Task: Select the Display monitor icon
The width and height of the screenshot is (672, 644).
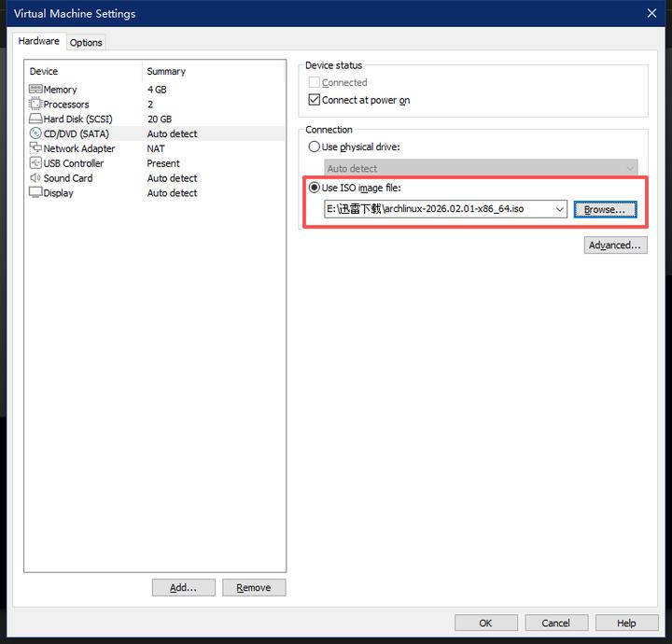Action: coord(35,193)
